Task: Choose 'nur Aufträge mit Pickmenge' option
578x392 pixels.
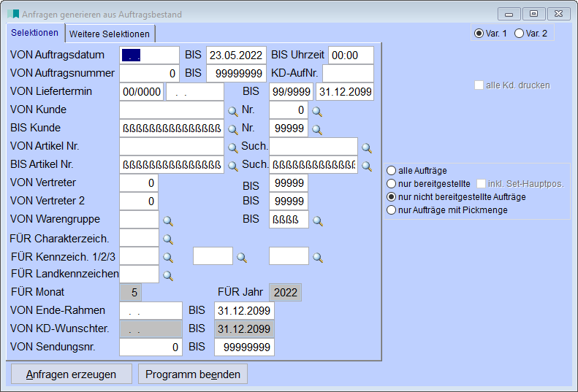Action: click(392, 210)
